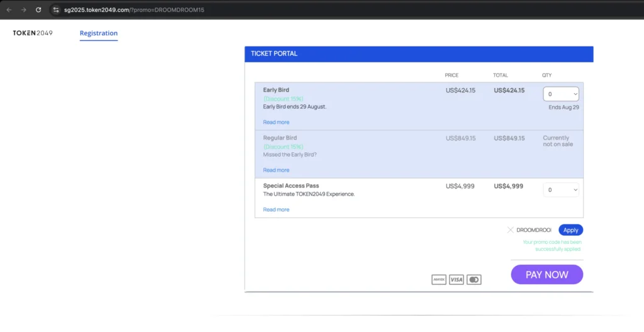This screenshot has height=332, width=644.
Task: Select the Early Bird ticket title
Action: [276, 90]
